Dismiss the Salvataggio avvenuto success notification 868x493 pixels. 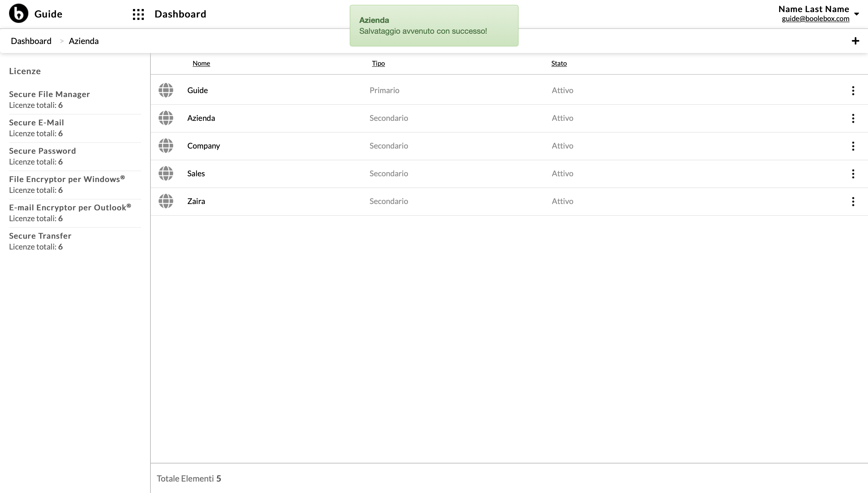tap(434, 25)
